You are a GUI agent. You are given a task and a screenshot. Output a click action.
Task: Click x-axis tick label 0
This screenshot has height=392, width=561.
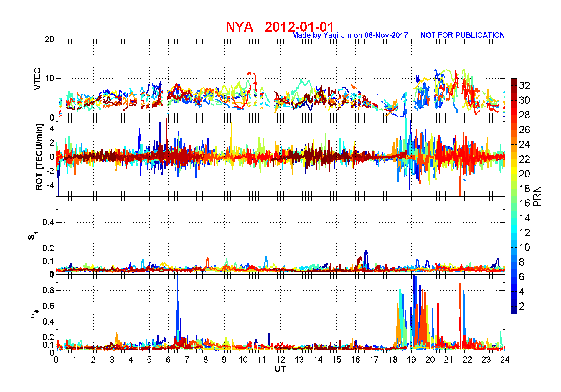coord(56,360)
